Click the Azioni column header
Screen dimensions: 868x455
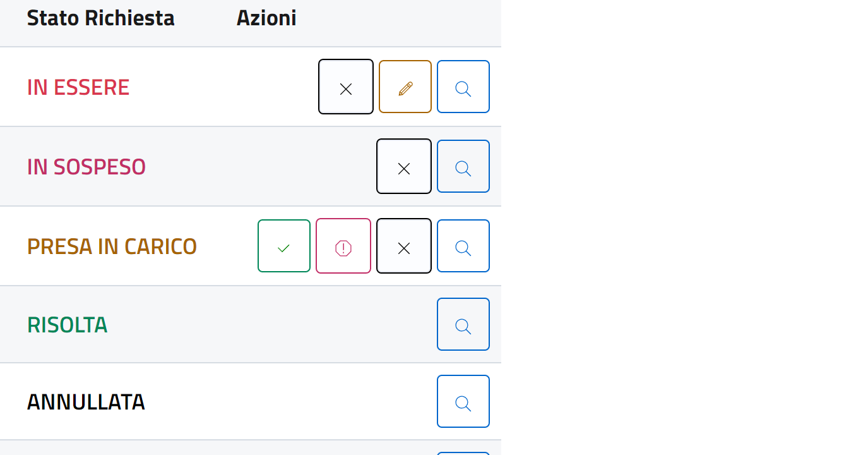266,18
